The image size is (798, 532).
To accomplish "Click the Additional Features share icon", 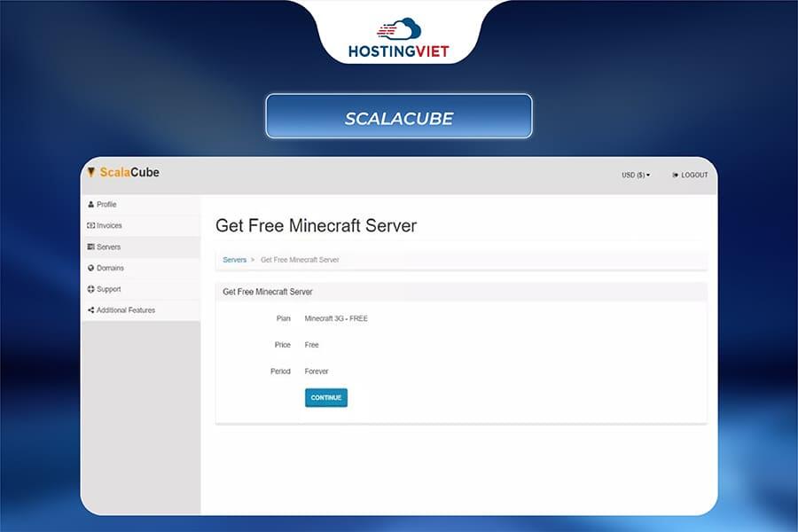I will (90, 310).
